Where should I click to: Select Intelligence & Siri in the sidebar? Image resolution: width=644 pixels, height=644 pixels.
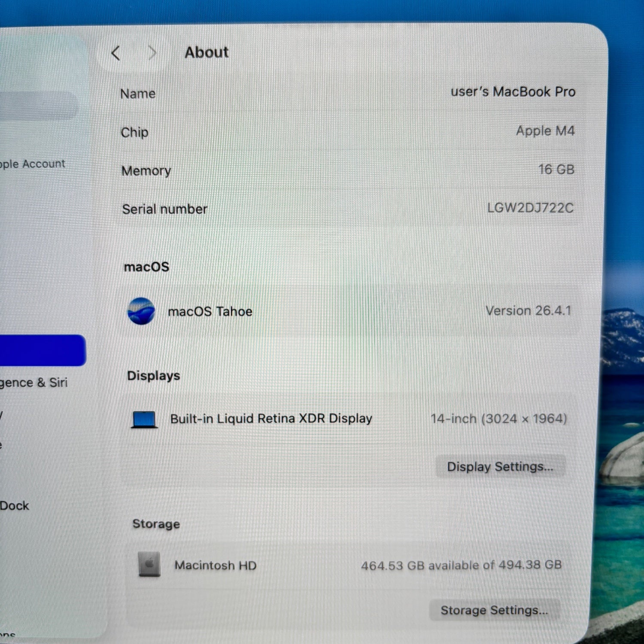click(34, 383)
